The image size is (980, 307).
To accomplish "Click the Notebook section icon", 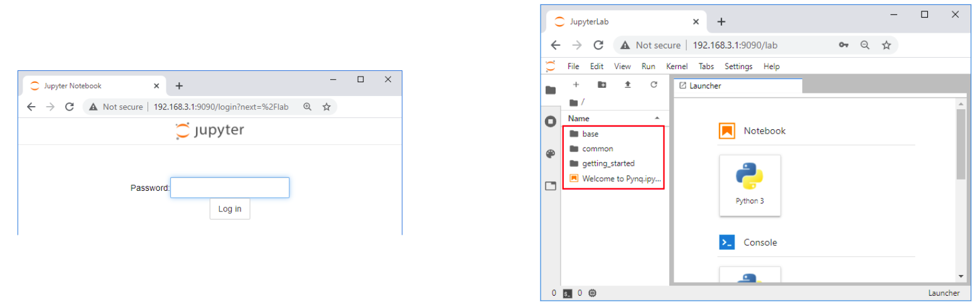I will tap(727, 131).
